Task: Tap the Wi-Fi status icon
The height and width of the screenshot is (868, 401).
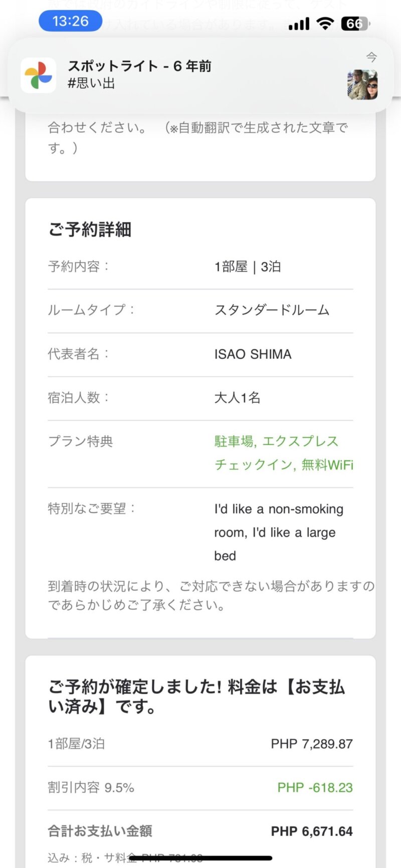Action: click(325, 23)
